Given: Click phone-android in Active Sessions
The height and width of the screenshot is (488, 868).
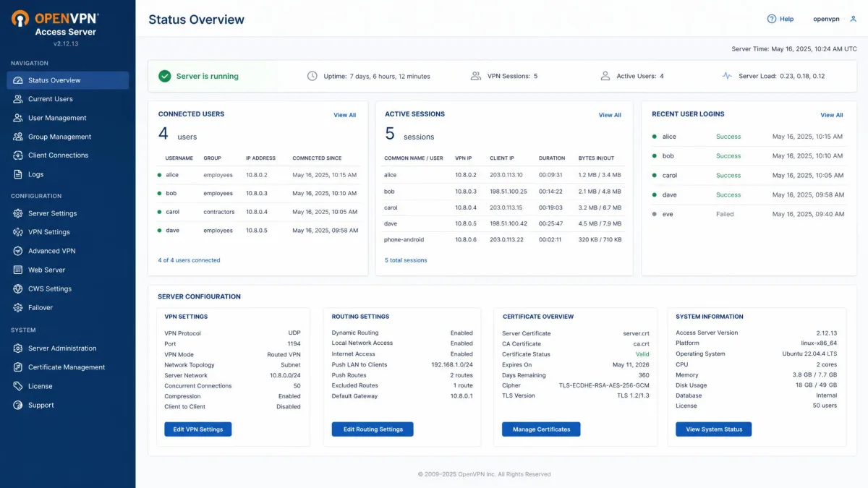Looking at the screenshot, I should tap(404, 239).
